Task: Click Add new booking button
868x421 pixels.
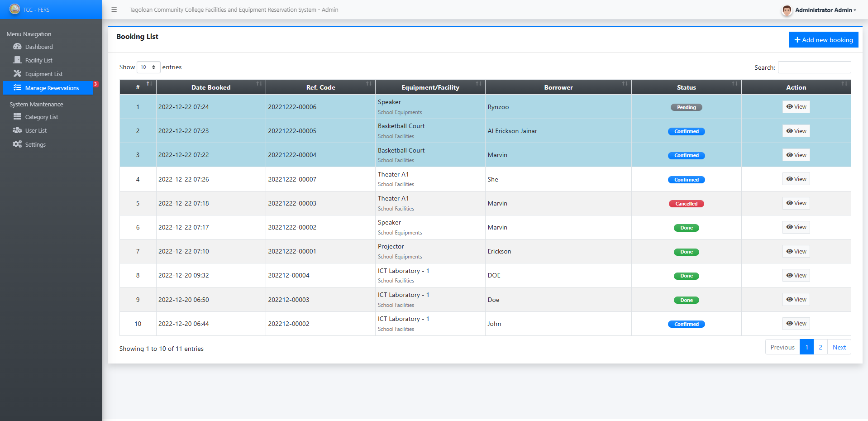Action: (x=823, y=40)
